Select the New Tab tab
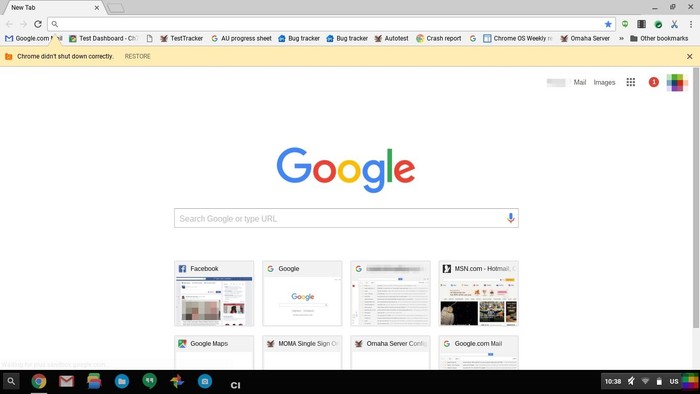Viewport: 700px width, 394px height. (x=54, y=8)
